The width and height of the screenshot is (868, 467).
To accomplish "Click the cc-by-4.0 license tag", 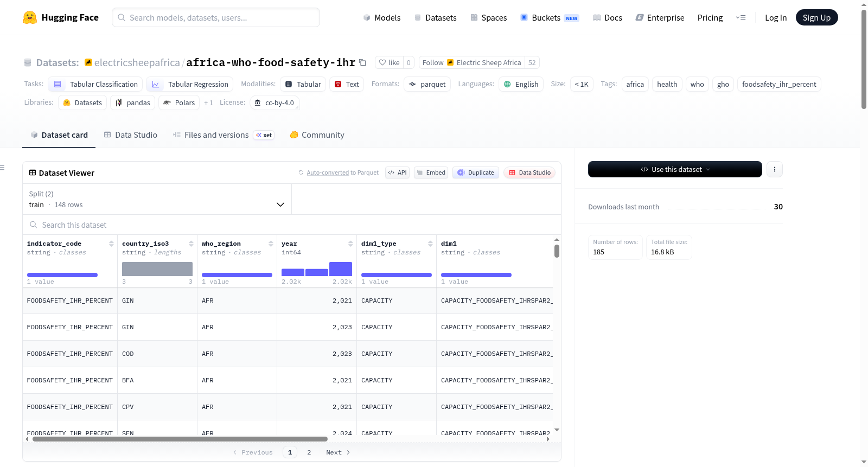I will [275, 103].
